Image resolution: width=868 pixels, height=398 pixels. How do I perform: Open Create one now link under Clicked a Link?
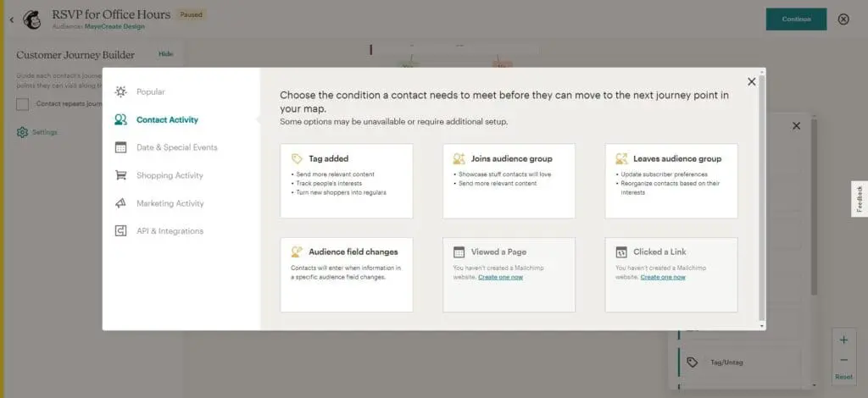point(663,277)
